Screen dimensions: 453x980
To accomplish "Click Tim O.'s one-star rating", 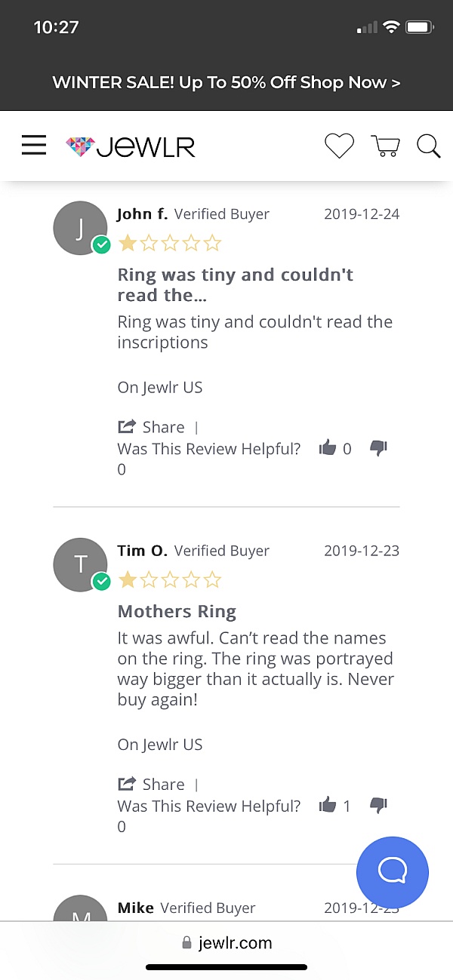I will click(x=170, y=579).
